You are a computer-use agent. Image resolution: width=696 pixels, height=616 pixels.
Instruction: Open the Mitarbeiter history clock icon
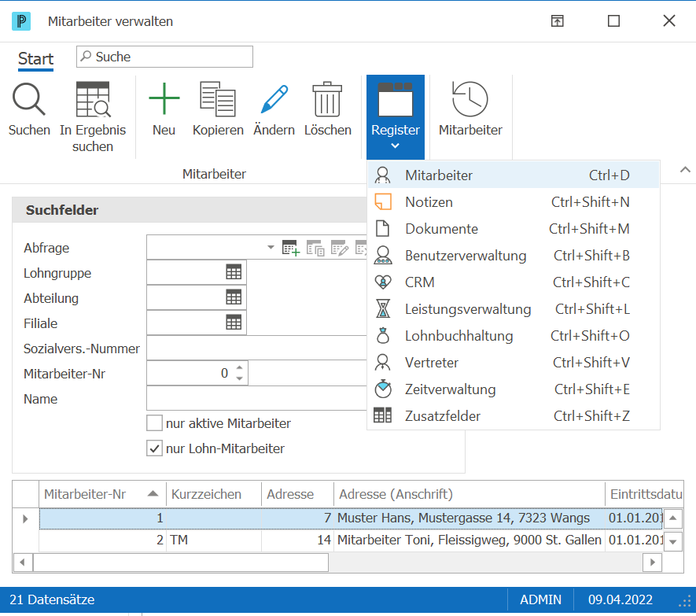(470, 98)
